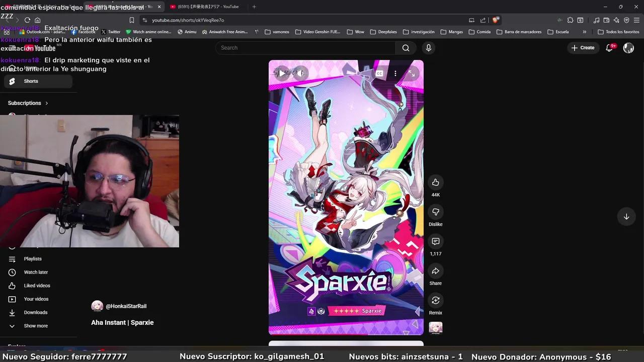Open Brave wallet icon

[x=606, y=20]
